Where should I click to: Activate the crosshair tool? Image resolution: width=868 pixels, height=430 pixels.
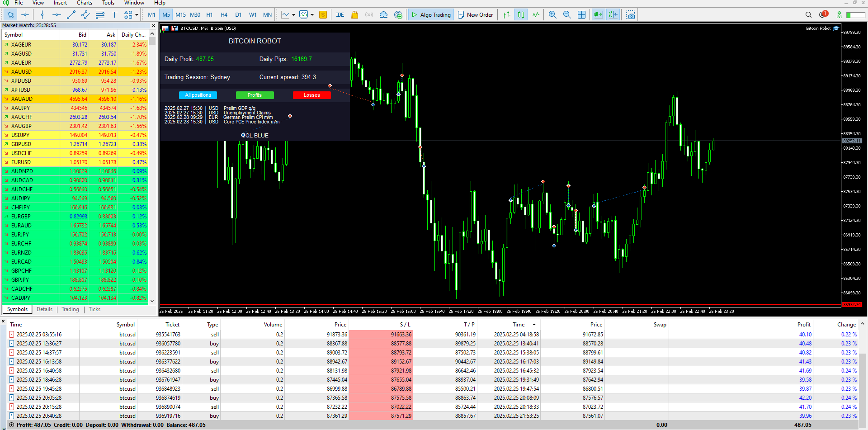point(25,15)
